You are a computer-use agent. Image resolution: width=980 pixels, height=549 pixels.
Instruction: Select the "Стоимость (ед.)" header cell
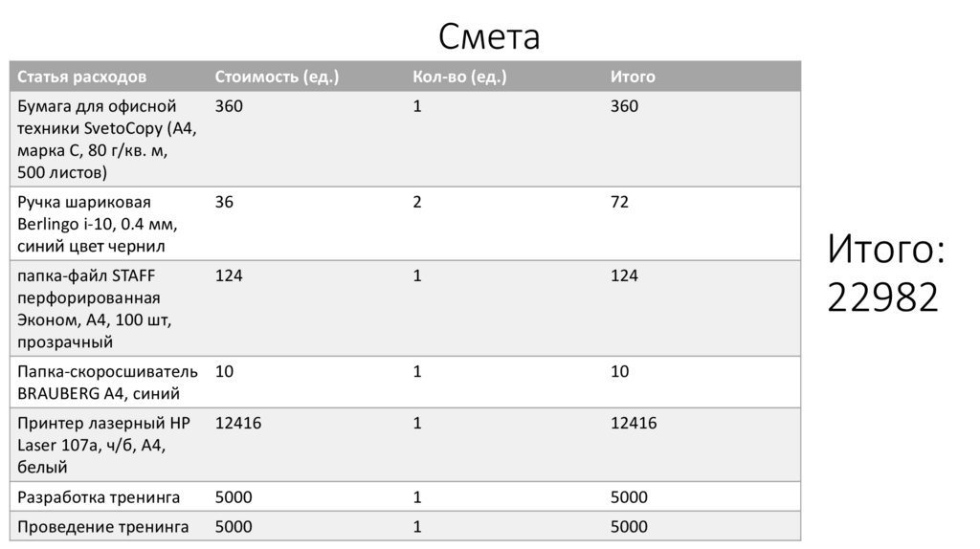(277, 77)
